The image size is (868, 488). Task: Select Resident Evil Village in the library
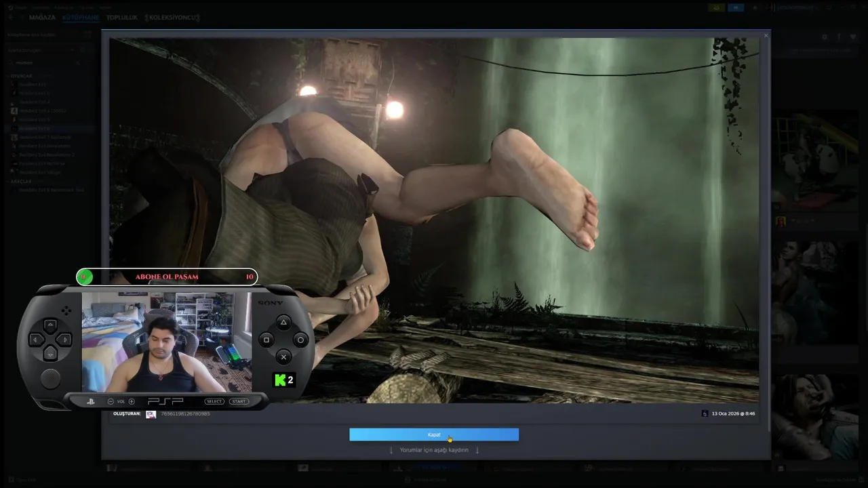pyautogui.click(x=40, y=172)
